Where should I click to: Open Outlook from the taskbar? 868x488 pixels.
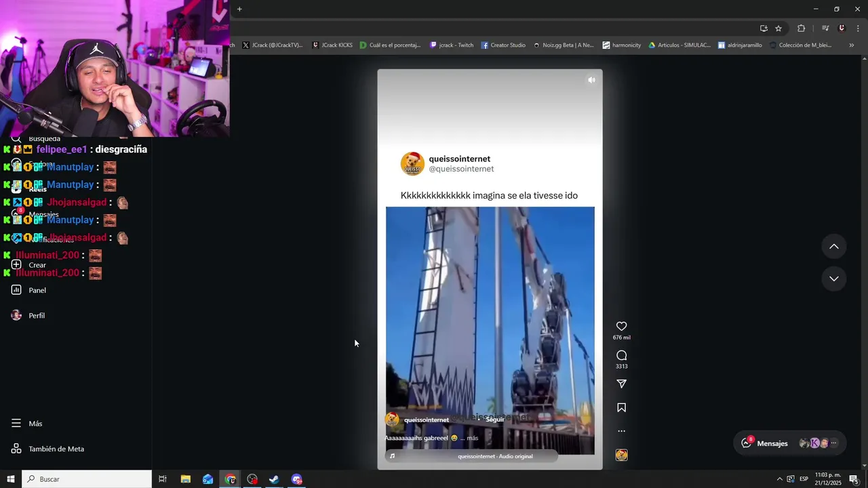[208, 479]
